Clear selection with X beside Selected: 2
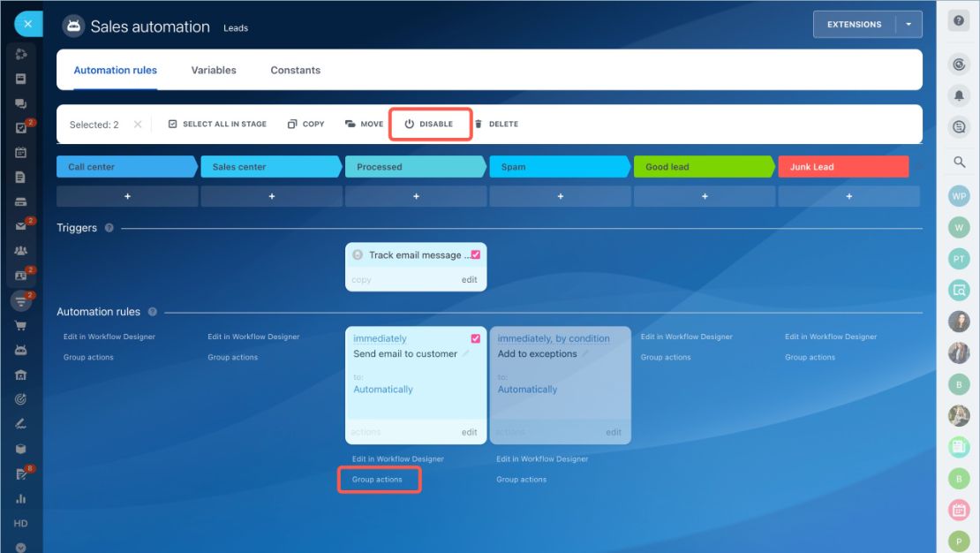This screenshot has height=553, width=980. [138, 125]
